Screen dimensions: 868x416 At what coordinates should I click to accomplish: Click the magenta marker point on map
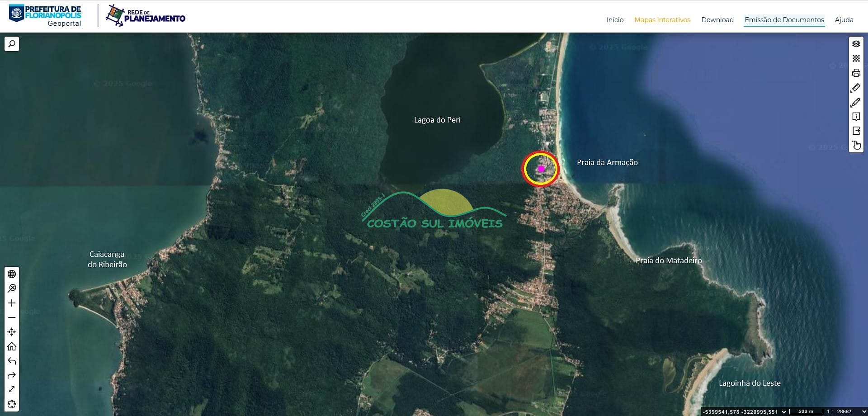[541, 169]
